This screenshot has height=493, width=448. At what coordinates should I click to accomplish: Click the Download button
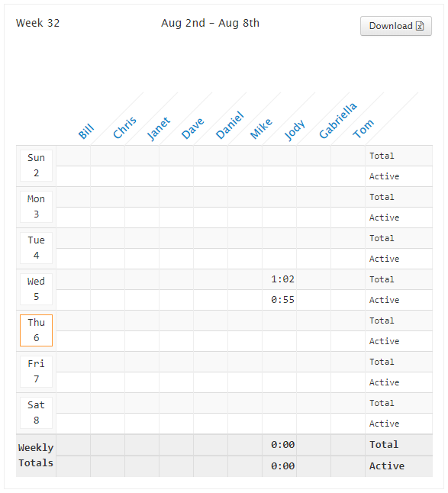click(395, 26)
